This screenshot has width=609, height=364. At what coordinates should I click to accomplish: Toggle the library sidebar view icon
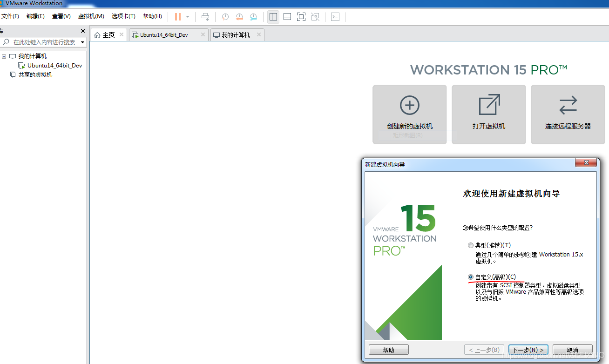point(273,17)
